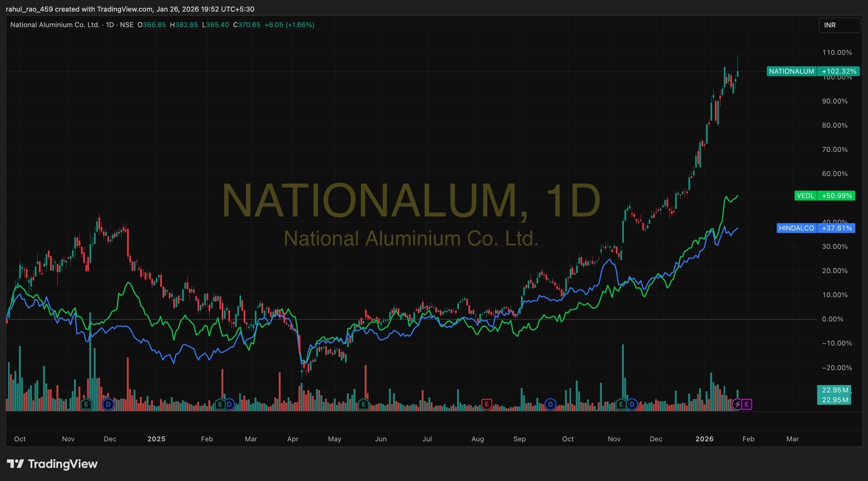868x481 pixels.
Task: Open the earnings E marker in February 2025
Action: coord(220,404)
